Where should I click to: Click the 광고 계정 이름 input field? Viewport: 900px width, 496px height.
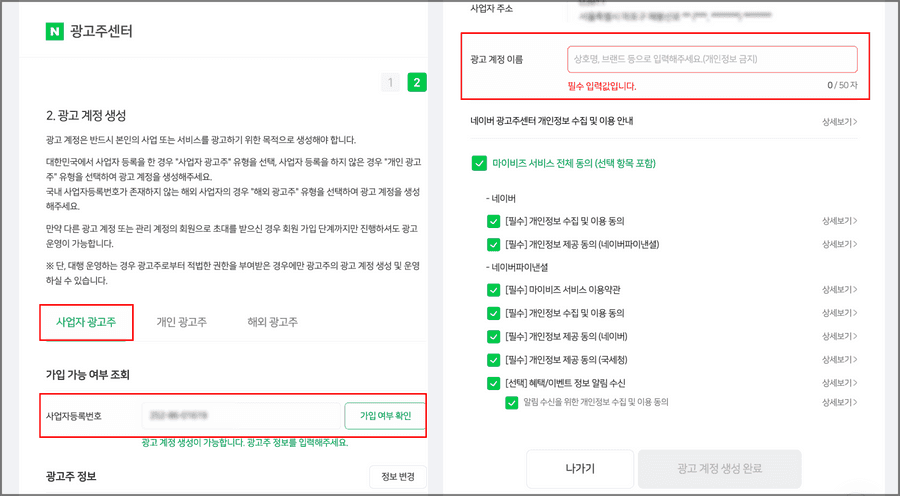click(x=712, y=59)
